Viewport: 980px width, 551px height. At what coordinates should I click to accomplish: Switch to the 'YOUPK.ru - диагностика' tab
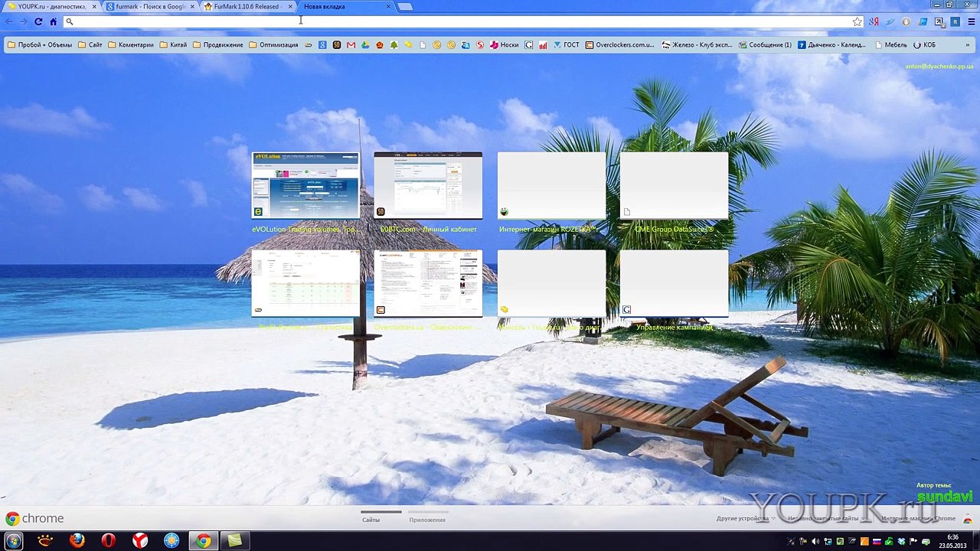pyautogui.click(x=51, y=6)
